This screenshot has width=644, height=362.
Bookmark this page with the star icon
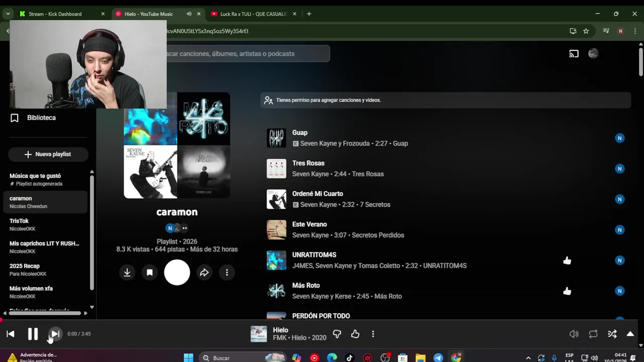(x=586, y=31)
